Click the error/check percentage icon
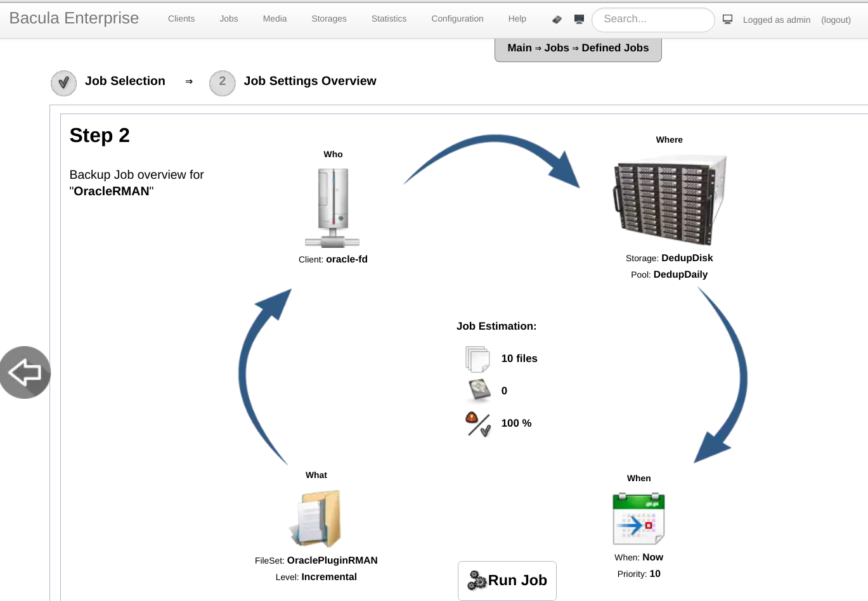 [x=478, y=424]
